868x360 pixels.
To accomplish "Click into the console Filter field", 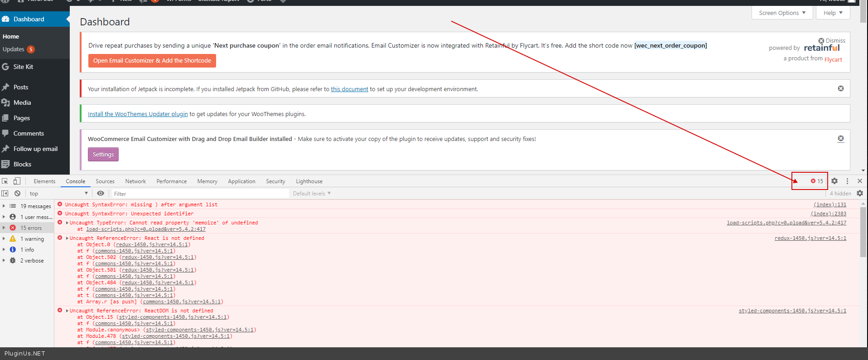I will 199,194.
